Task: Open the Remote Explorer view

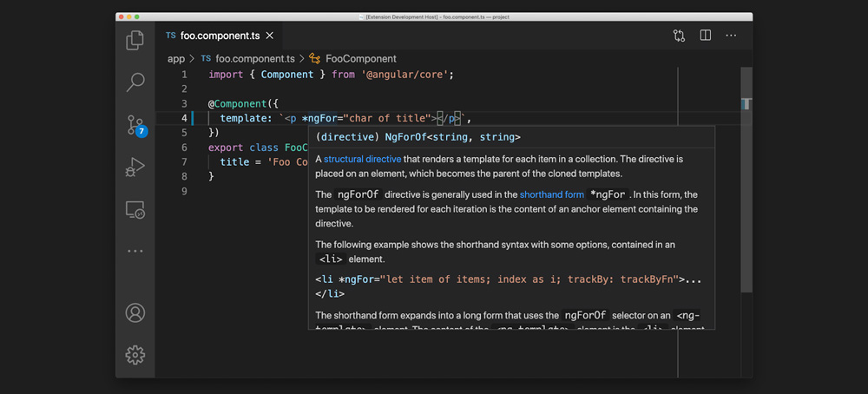Action: [x=135, y=210]
